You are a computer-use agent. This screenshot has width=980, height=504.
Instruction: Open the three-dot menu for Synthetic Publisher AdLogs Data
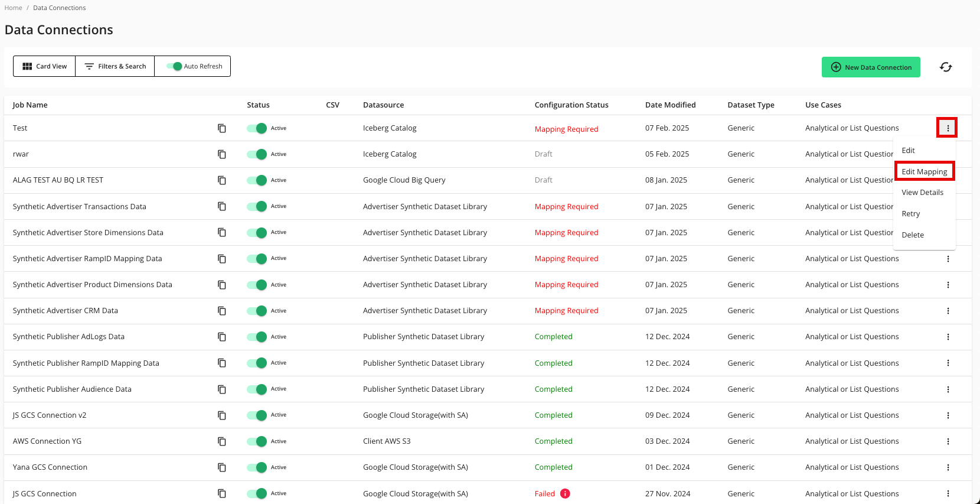pos(948,337)
